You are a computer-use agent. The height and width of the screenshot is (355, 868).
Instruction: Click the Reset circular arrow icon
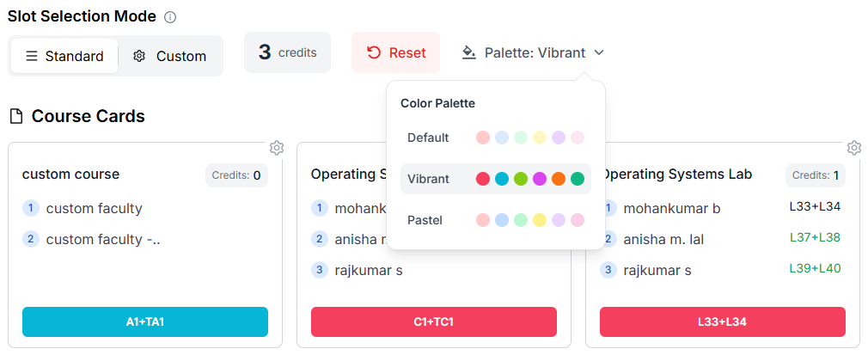coord(374,52)
